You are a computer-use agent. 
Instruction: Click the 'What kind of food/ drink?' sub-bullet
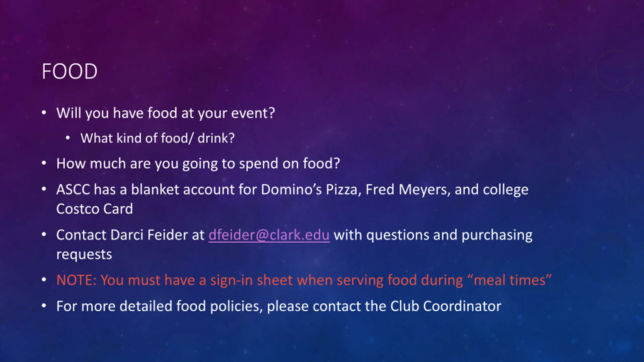click(x=157, y=138)
